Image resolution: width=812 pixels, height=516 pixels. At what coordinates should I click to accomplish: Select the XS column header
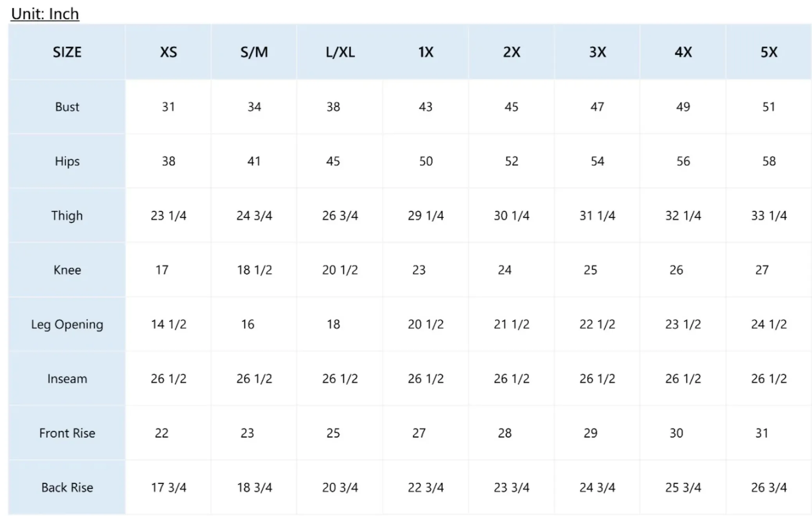click(x=168, y=52)
